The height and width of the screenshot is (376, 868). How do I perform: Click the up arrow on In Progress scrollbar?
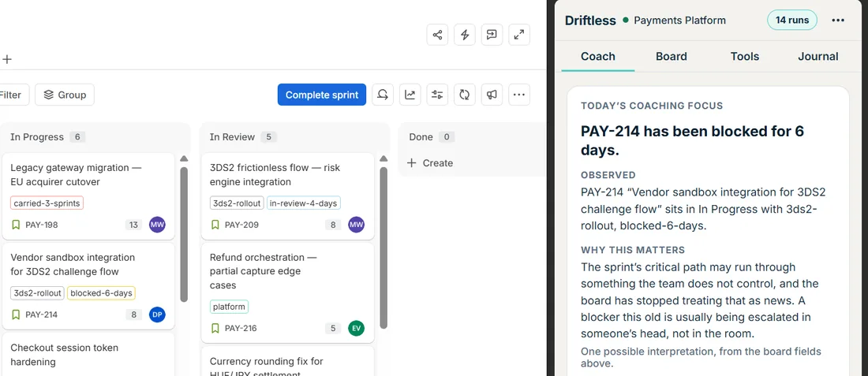[185, 159]
